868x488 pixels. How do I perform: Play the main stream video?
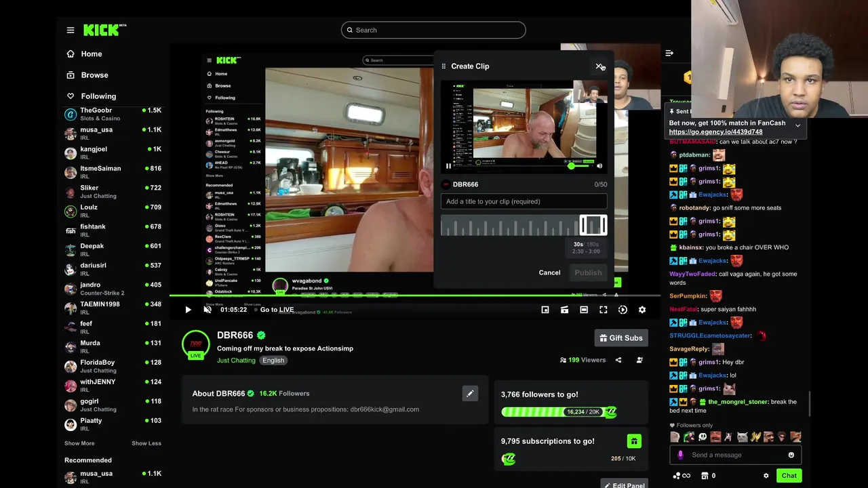click(188, 310)
